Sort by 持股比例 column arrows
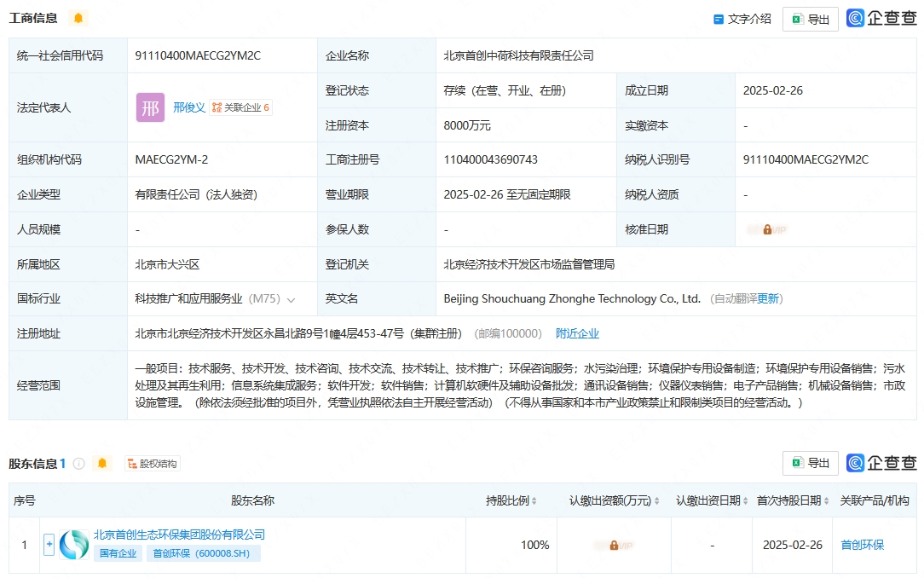The width and height of the screenshot is (924, 578). click(x=534, y=500)
